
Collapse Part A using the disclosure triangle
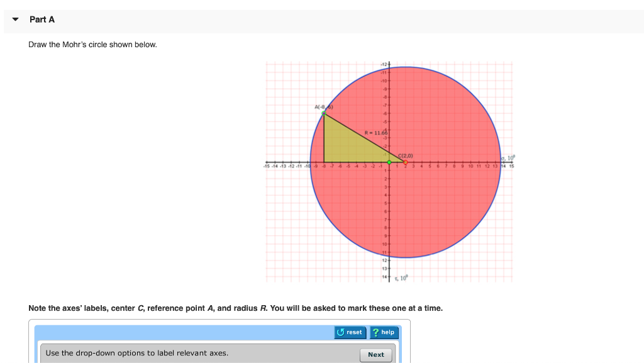click(15, 20)
